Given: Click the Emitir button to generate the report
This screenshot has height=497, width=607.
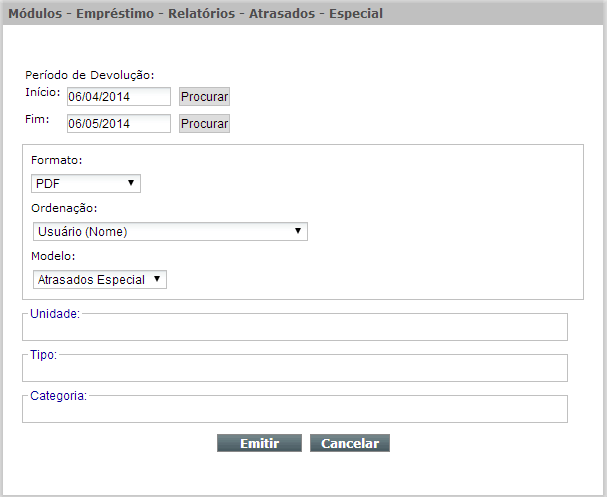Looking at the screenshot, I should (259, 443).
